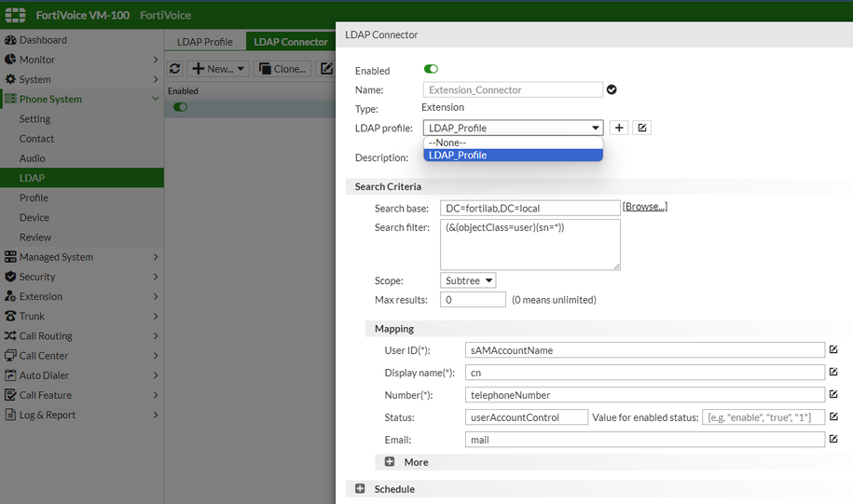
Task: Click the edit icon beside LDAP profile dropdown
Action: tap(642, 128)
